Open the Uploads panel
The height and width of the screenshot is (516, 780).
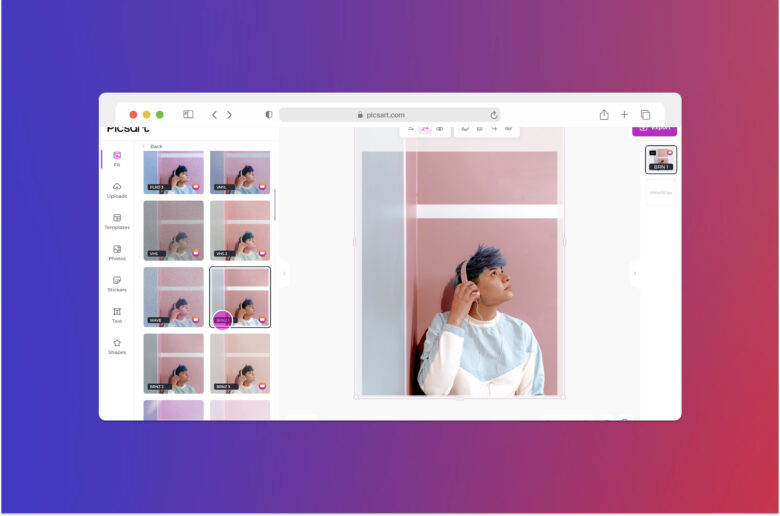point(117,190)
